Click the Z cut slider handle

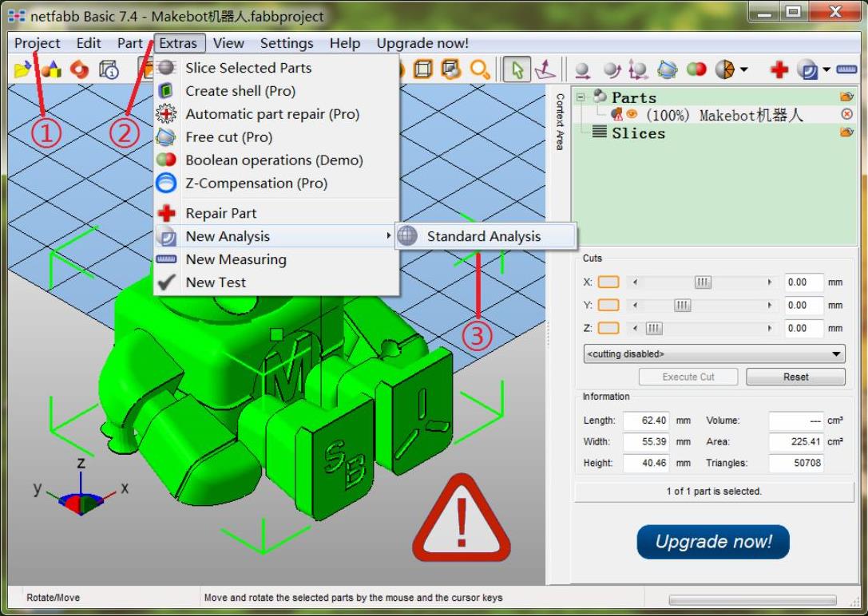coord(654,328)
